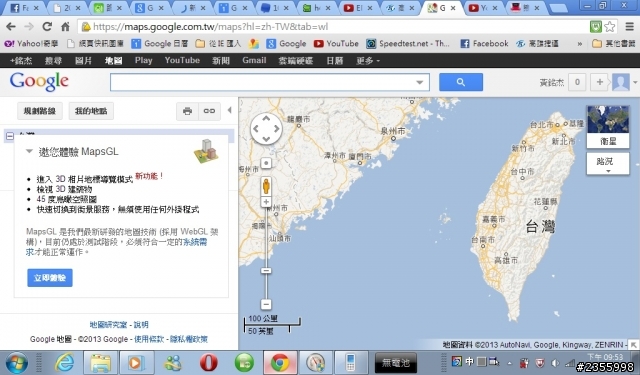The width and height of the screenshot is (640, 375).
Task: Click the Google logo
Action: pyautogui.click(x=39, y=81)
